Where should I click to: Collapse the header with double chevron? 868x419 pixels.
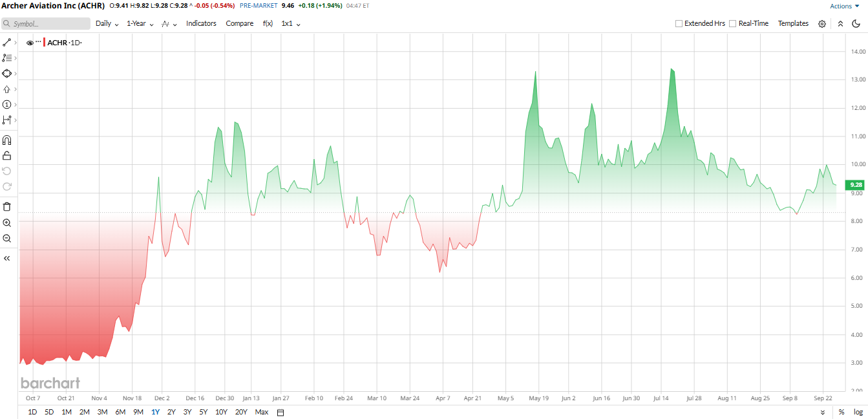point(840,24)
